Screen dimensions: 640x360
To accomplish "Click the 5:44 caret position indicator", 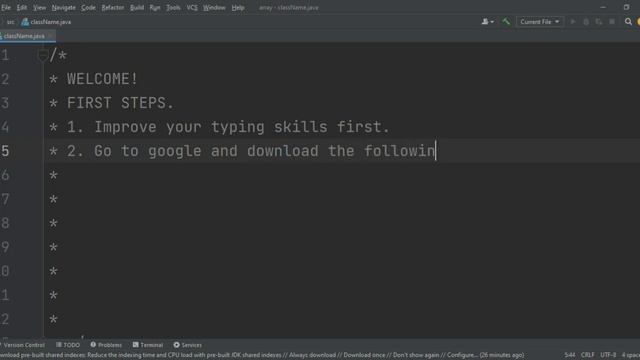I will click(570, 356).
